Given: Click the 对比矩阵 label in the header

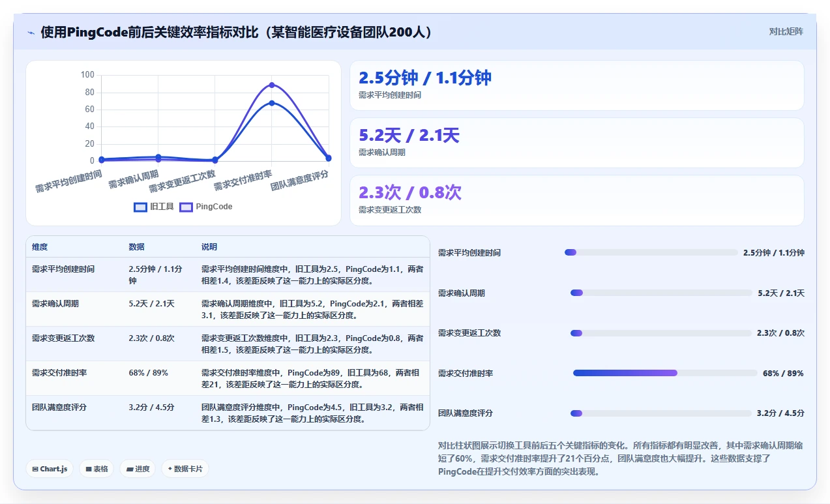Looking at the screenshot, I should (x=786, y=31).
